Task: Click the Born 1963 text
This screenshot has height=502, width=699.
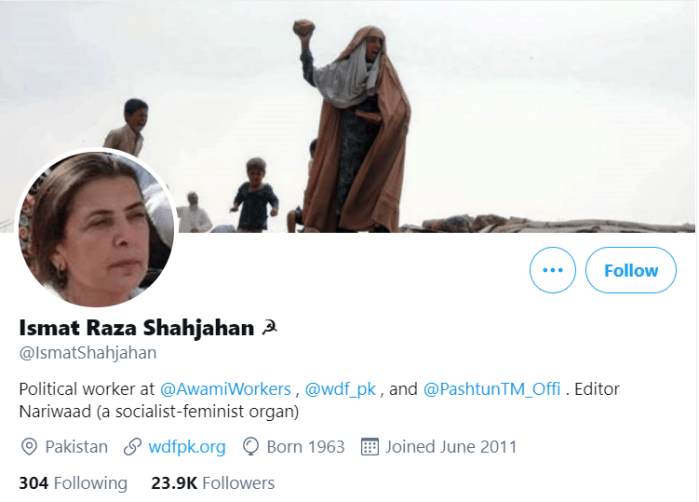Action: point(306,447)
